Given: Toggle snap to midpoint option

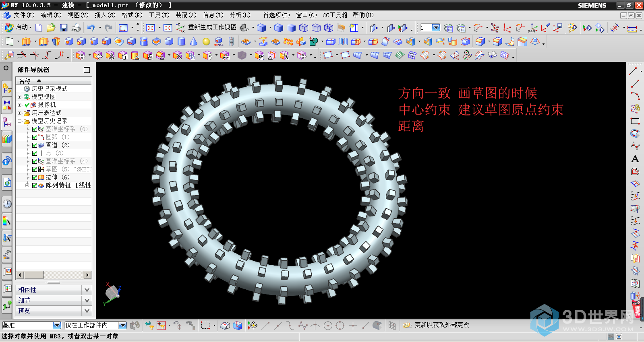Looking at the screenshot, I should click(278, 325).
